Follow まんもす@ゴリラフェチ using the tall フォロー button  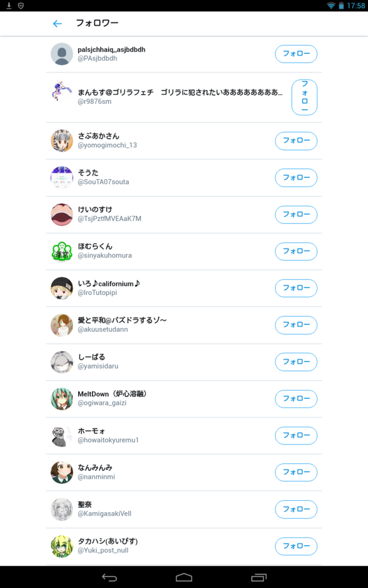(305, 97)
